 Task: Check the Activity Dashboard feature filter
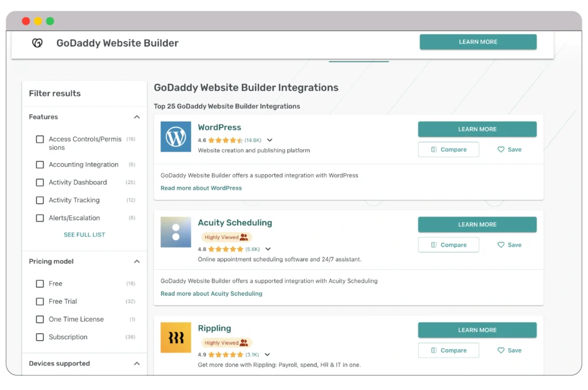point(40,182)
